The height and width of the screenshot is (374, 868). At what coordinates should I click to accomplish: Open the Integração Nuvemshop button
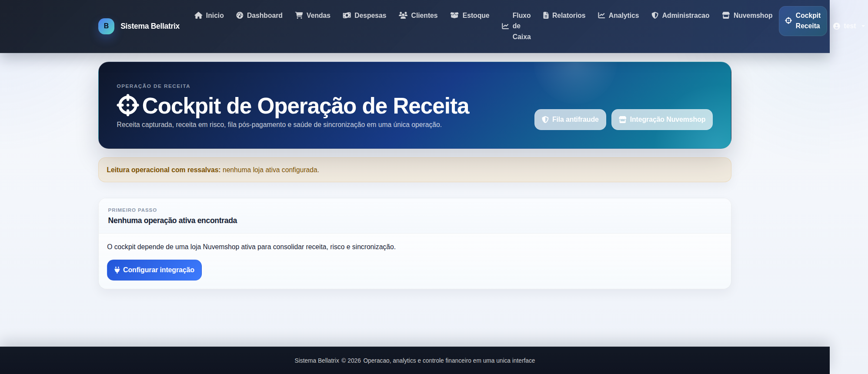point(662,120)
